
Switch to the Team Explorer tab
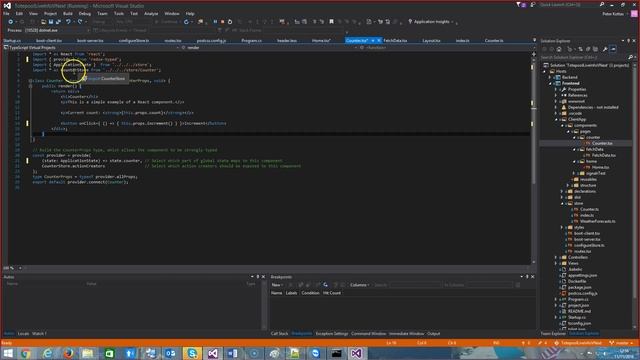click(553, 334)
